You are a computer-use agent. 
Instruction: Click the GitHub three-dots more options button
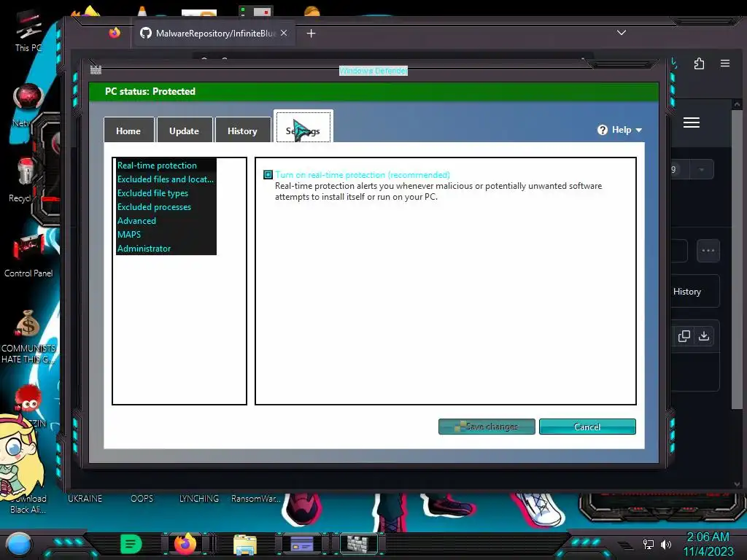click(708, 251)
